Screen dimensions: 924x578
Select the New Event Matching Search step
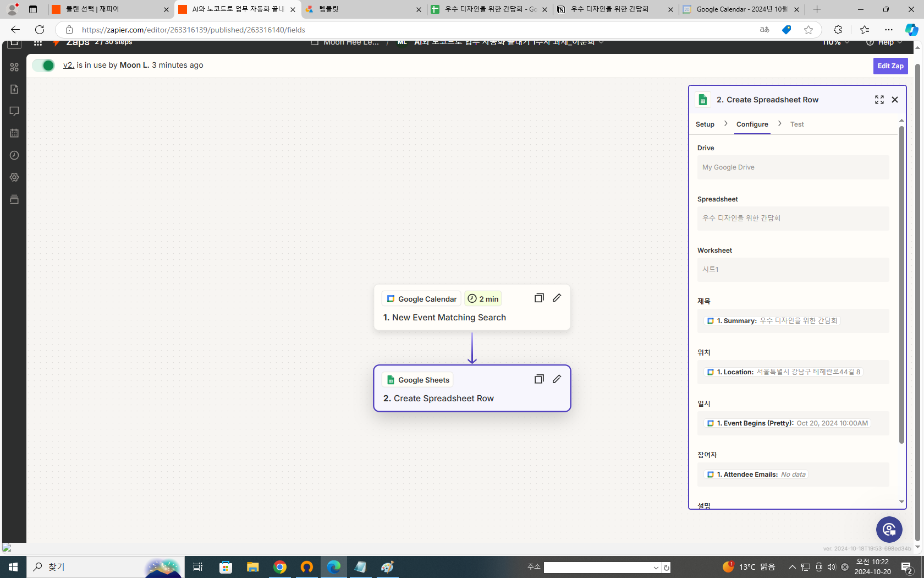coord(472,307)
